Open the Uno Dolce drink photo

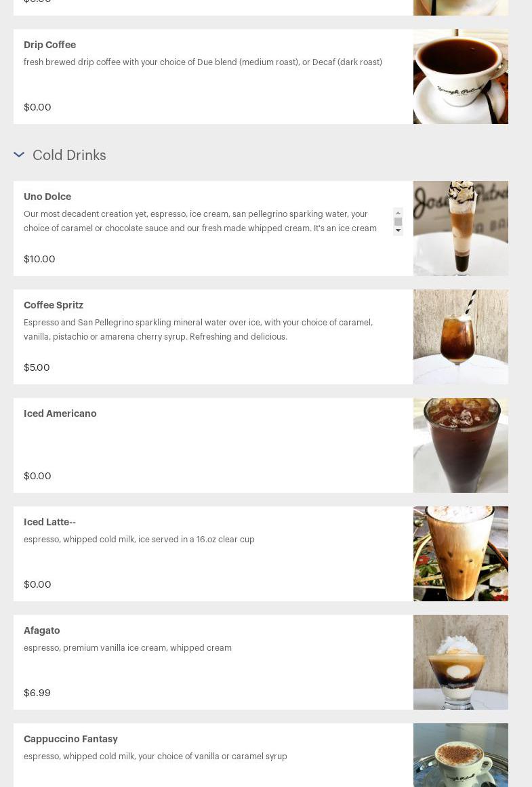click(460, 228)
